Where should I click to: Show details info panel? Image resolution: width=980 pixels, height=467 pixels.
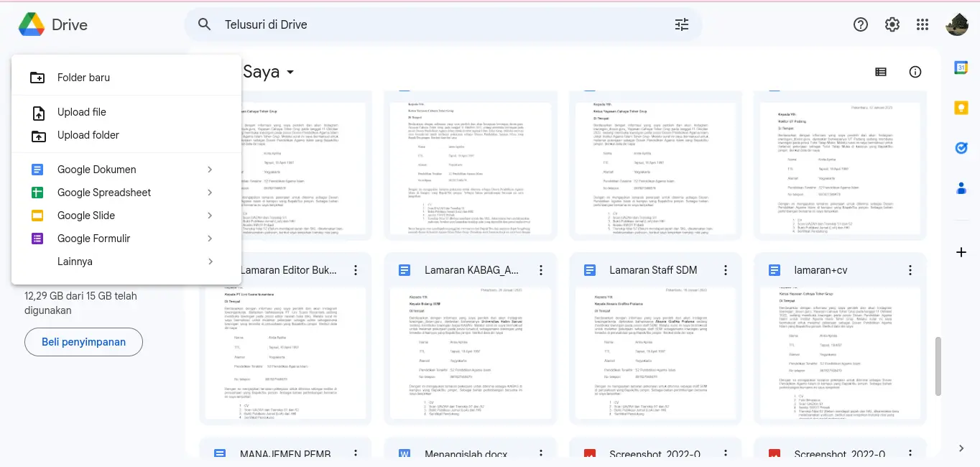pyautogui.click(x=915, y=72)
